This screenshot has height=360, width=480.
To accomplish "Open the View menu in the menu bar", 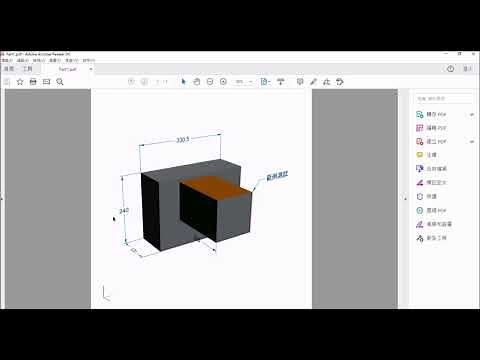I will coord(39,60).
